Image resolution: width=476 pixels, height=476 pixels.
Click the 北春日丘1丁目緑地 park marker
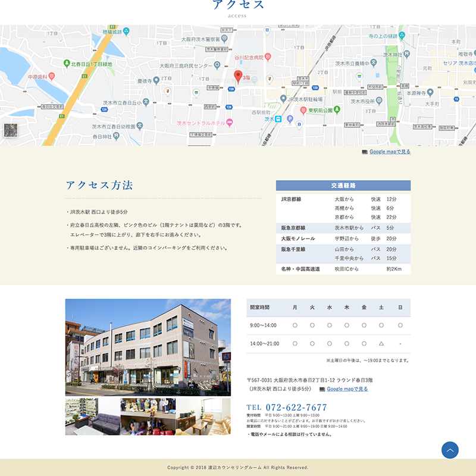pos(67,64)
